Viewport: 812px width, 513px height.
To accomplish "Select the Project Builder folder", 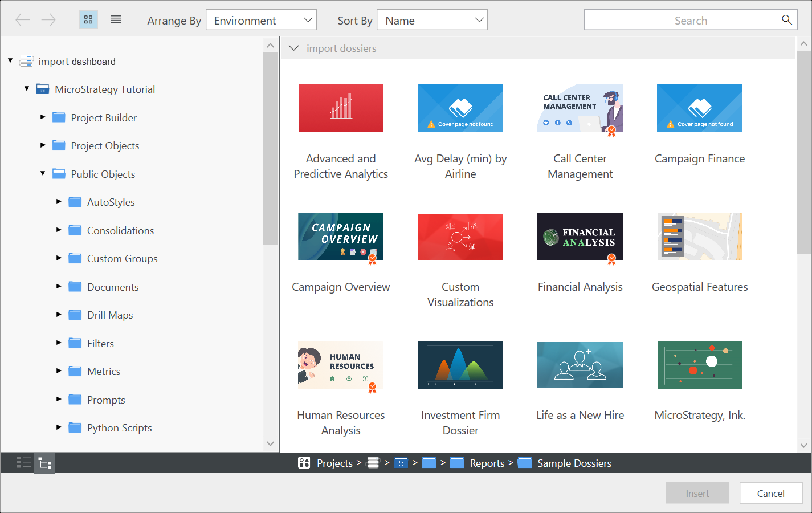I will [x=103, y=118].
